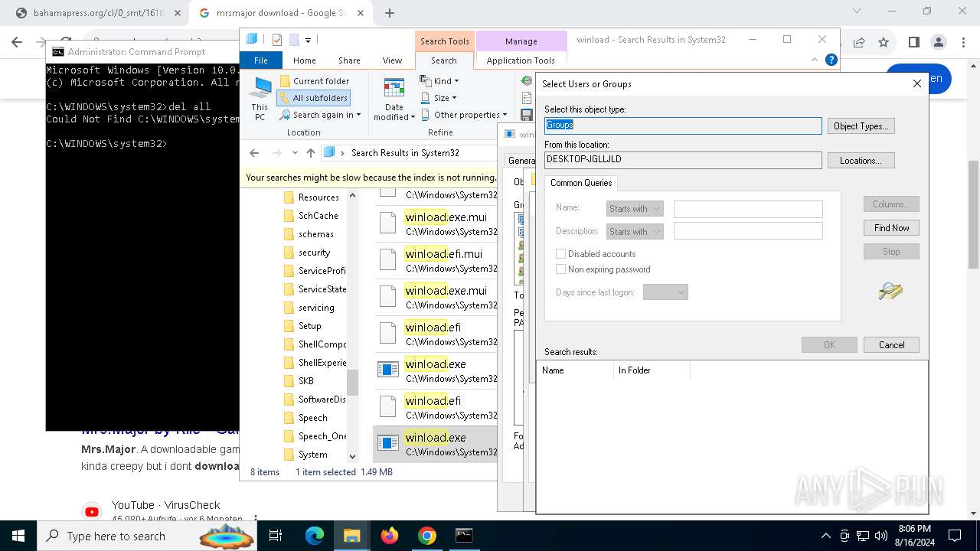Open the File ribbon tab
This screenshot has width=980, height=551.
(261, 60)
